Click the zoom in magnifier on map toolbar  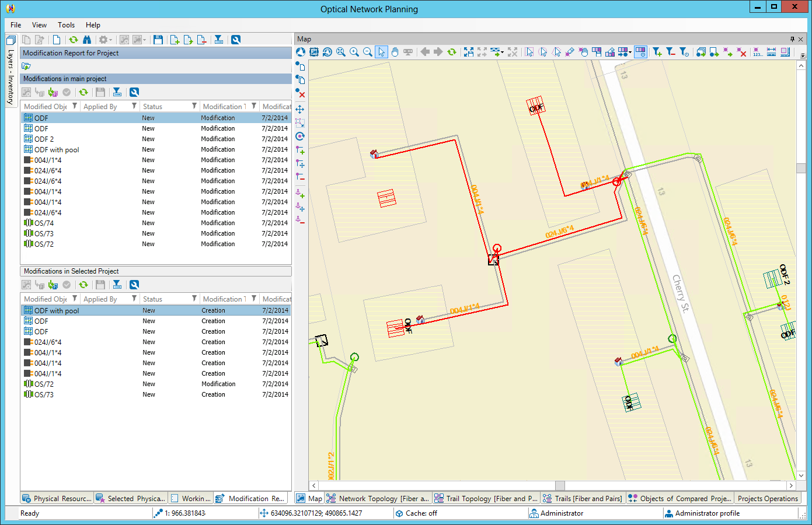coord(354,52)
